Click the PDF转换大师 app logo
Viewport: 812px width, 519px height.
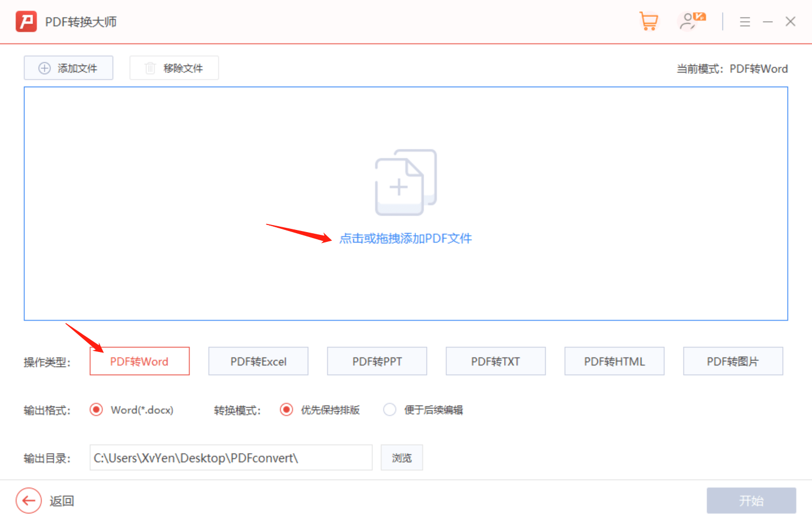pos(26,22)
